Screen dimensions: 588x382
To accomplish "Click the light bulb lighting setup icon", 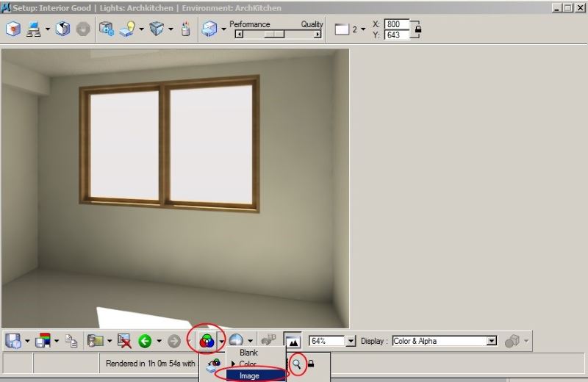I will click(126, 29).
